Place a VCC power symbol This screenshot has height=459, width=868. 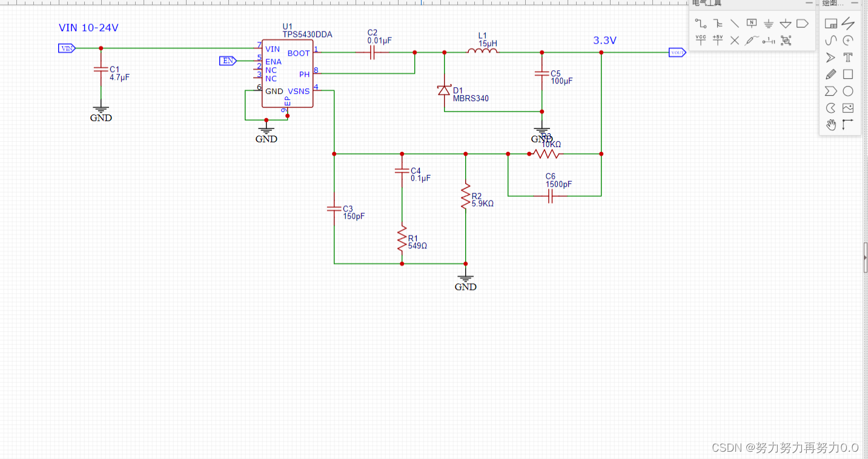(701, 41)
